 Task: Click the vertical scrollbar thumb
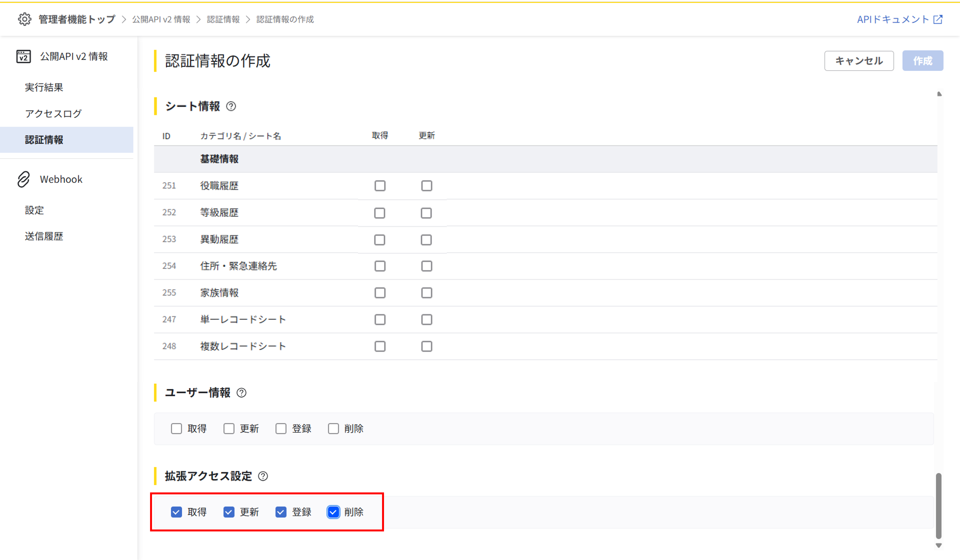pyautogui.click(x=939, y=506)
